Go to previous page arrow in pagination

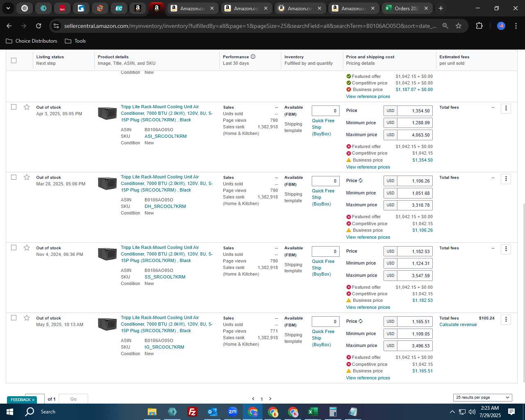(x=253, y=399)
